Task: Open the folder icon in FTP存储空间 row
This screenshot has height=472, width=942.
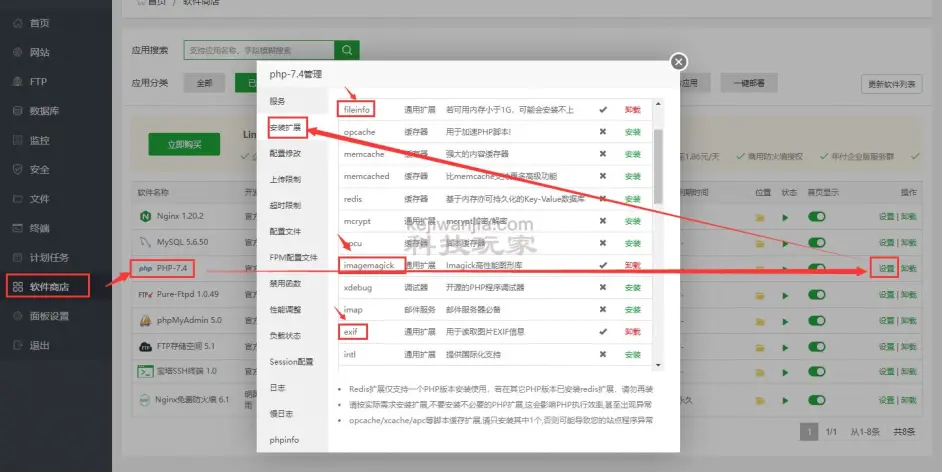Action: click(x=760, y=347)
